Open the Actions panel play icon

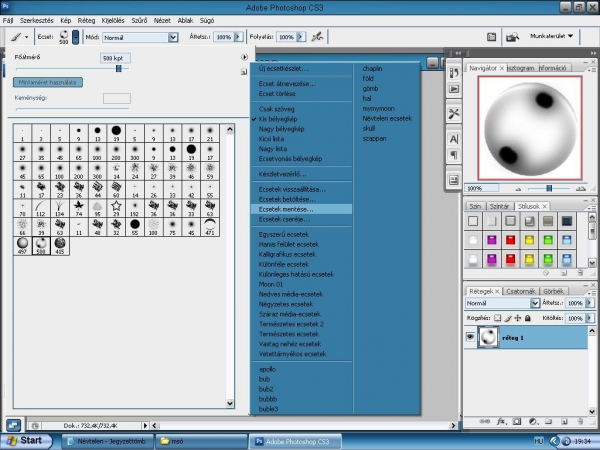[x=454, y=89]
